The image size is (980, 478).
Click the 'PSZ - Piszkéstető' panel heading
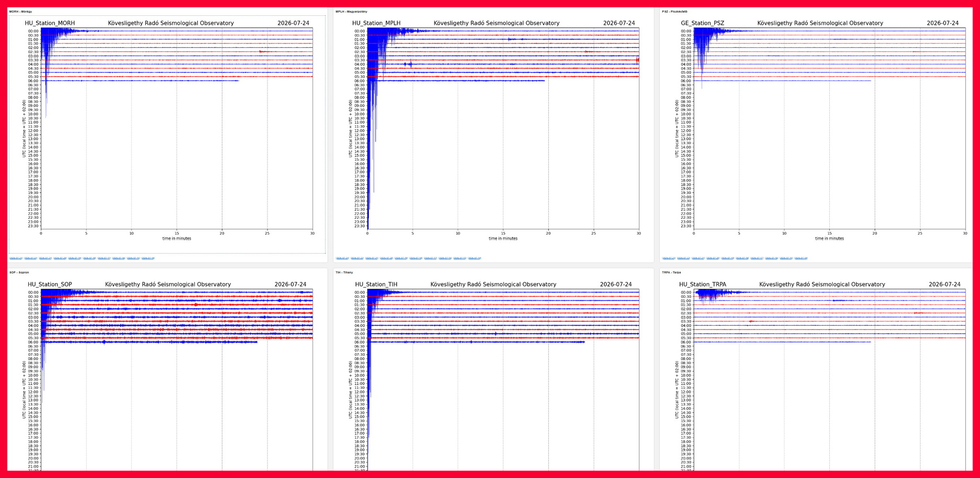(675, 11)
